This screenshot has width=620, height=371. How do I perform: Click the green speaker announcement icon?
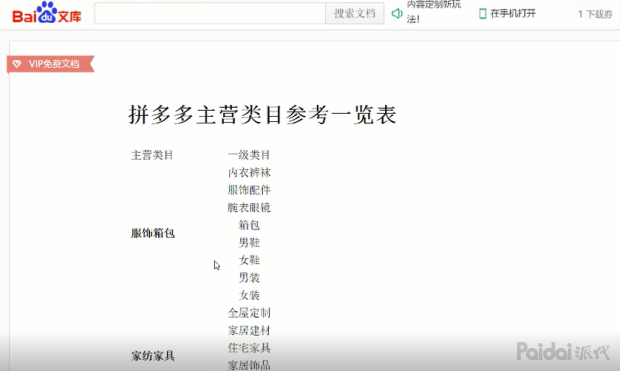pyautogui.click(x=397, y=13)
